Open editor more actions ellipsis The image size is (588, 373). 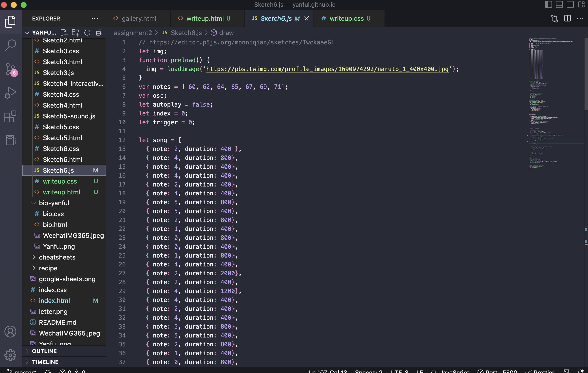pyautogui.click(x=580, y=19)
